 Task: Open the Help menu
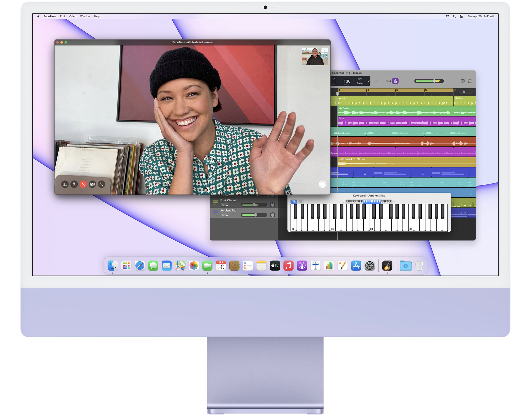tap(97, 16)
